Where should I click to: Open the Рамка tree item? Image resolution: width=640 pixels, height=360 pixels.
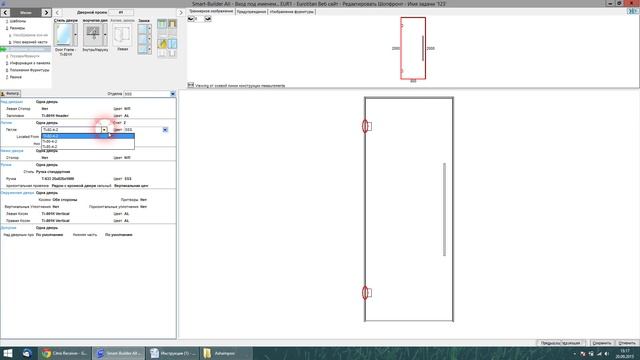16,77
